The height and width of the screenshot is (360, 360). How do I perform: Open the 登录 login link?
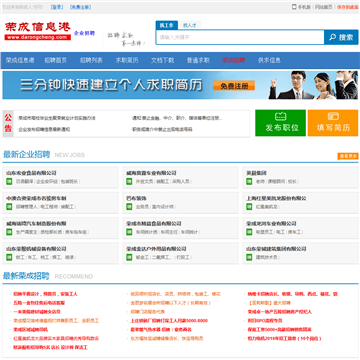(57, 7)
